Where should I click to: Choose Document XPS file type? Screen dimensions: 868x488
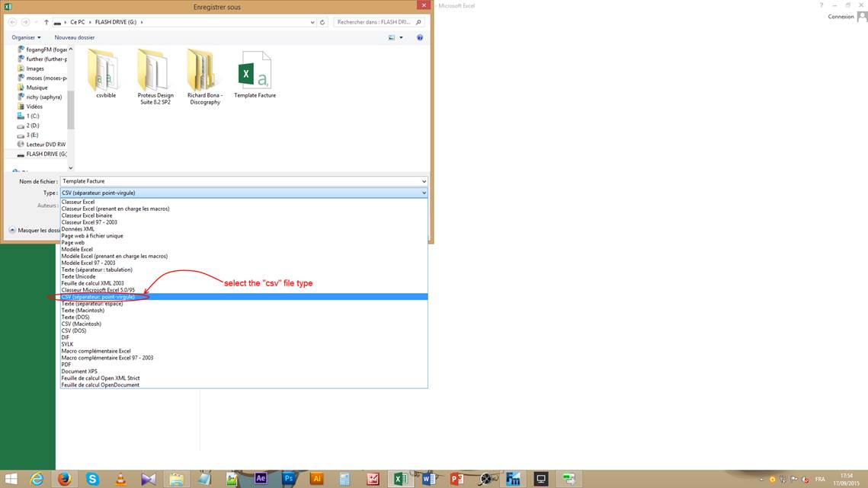244,372
